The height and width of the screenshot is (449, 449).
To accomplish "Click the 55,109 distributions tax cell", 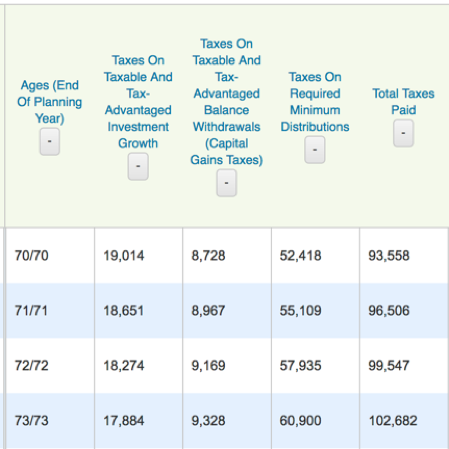I will (x=315, y=311).
